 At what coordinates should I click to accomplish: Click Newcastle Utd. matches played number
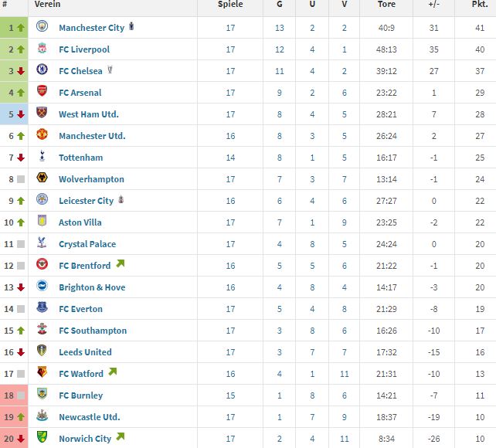coord(230,417)
